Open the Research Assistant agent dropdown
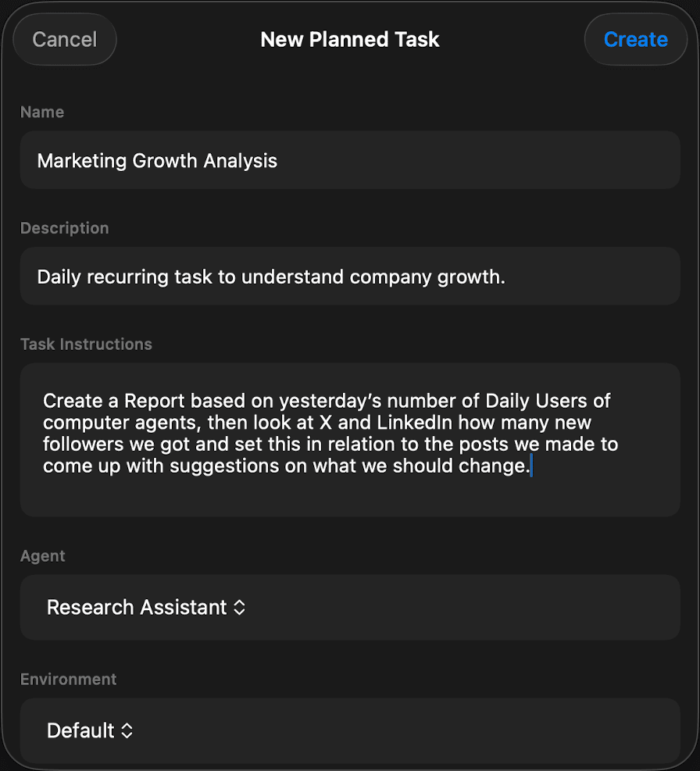This screenshot has height=771, width=700. (x=146, y=608)
